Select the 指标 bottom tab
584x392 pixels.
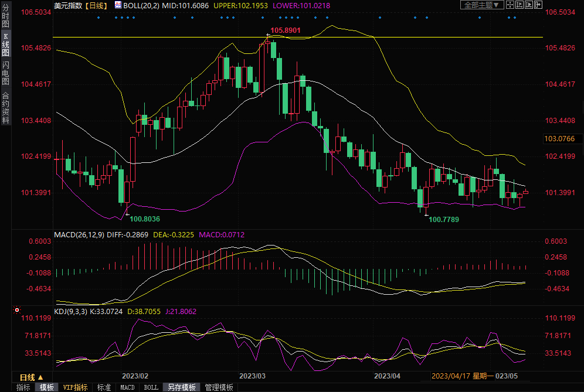tap(23, 387)
